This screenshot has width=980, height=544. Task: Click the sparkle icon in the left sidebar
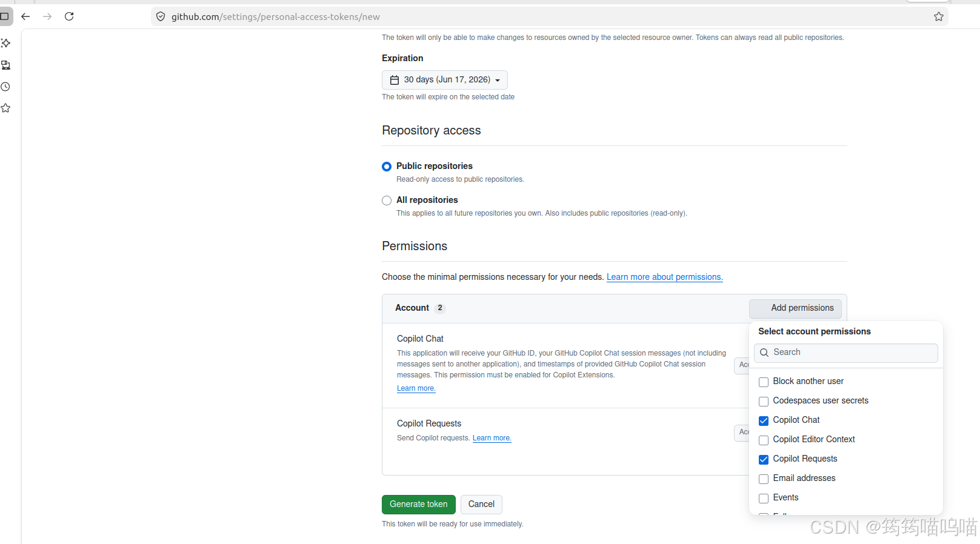tap(5, 43)
